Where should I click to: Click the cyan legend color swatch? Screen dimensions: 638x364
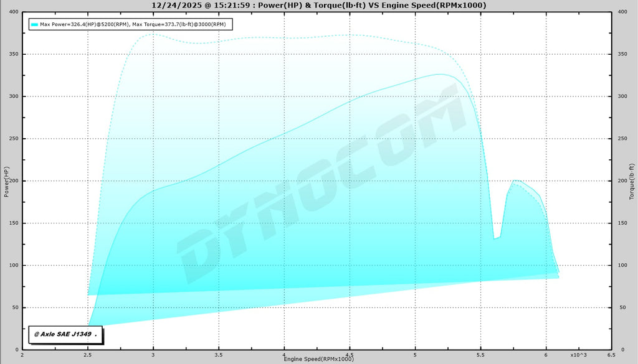pyautogui.click(x=34, y=24)
